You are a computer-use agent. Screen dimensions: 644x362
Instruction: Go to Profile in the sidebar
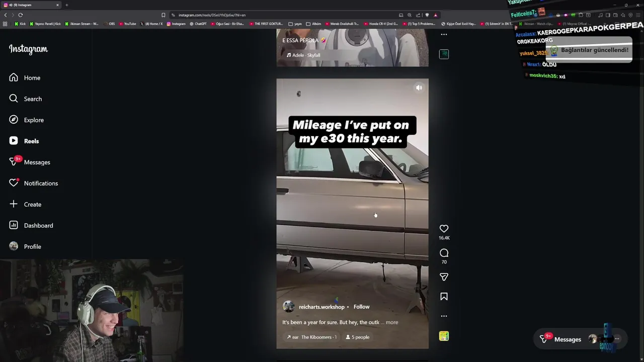pyautogui.click(x=25, y=247)
